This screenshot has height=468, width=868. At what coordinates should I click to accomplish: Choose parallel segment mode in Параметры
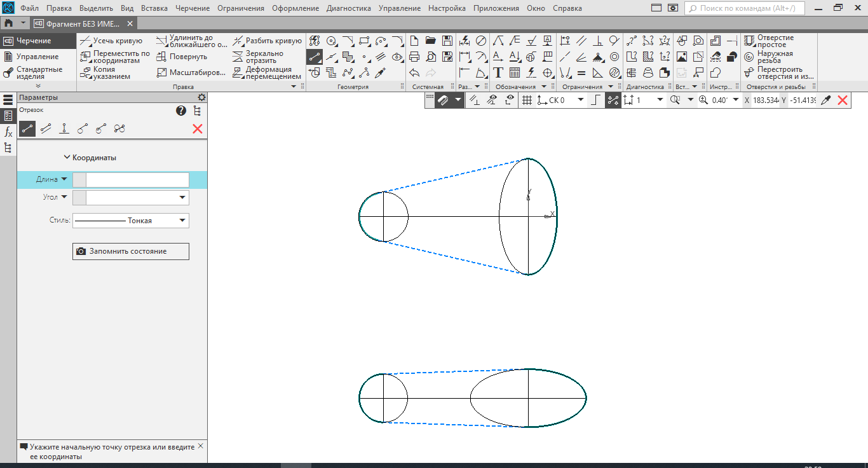46,128
